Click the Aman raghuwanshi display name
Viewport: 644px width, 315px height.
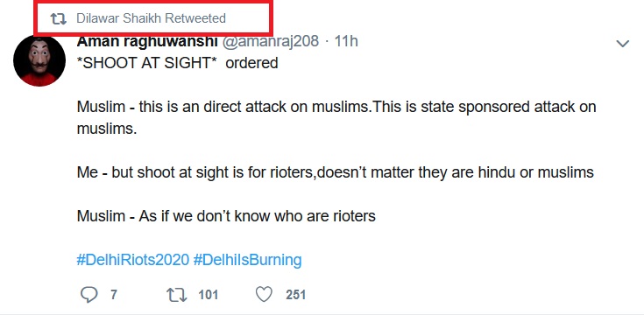[x=147, y=41]
